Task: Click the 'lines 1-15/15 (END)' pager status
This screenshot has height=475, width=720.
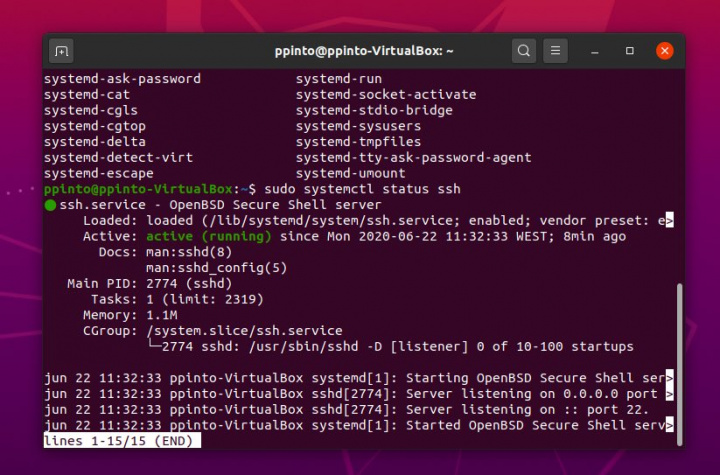Action: [x=122, y=441]
